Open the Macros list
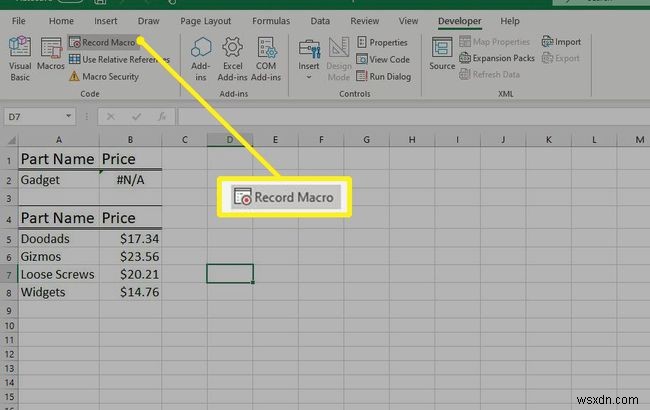The height and width of the screenshot is (410, 650). (x=51, y=53)
